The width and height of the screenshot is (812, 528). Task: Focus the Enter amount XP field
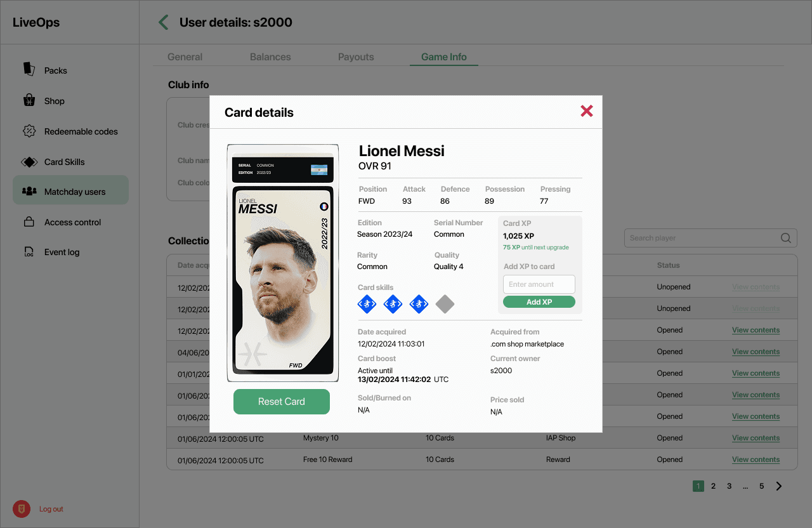539,284
